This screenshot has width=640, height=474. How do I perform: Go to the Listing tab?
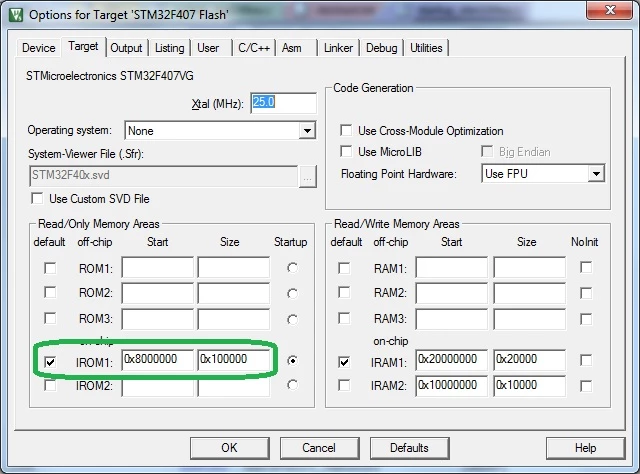coord(169,48)
